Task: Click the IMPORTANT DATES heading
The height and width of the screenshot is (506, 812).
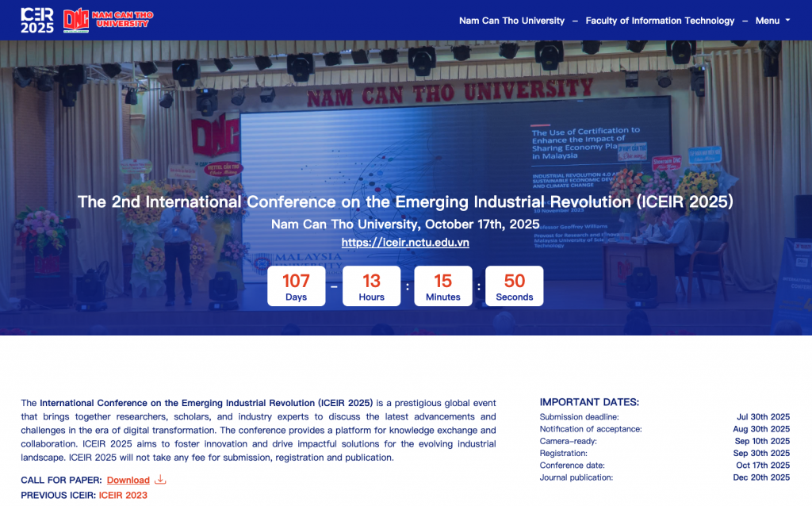Action: click(x=589, y=402)
